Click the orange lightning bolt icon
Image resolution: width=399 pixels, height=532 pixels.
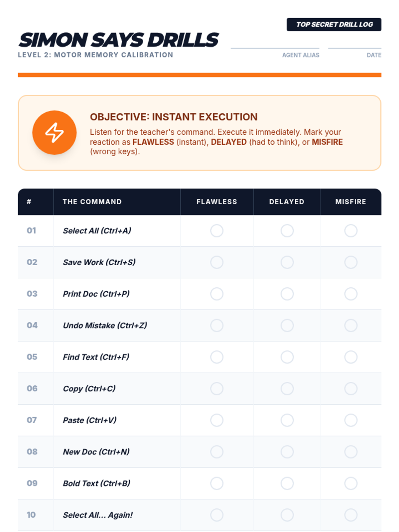click(x=55, y=132)
